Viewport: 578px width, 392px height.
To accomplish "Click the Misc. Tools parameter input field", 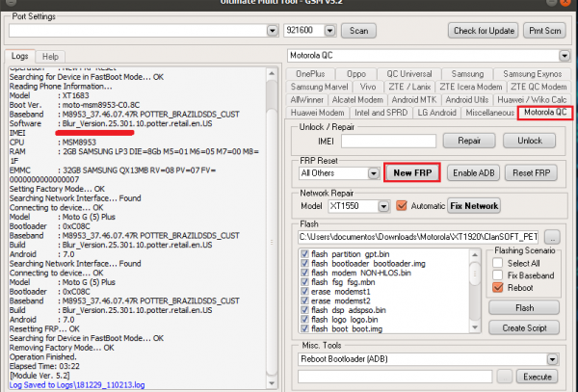I will pos(395,377).
